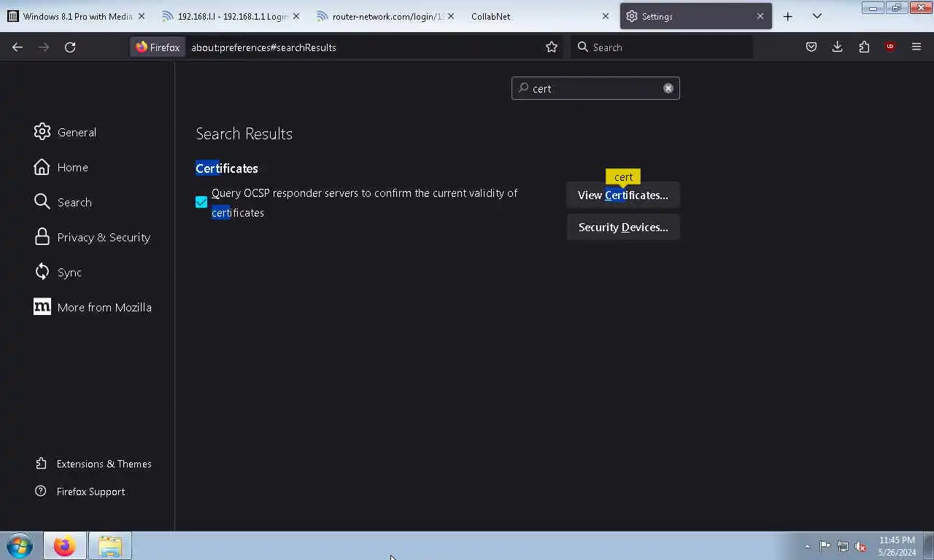
Task: Switch to the router-network.com login tab
Action: pyautogui.click(x=385, y=16)
